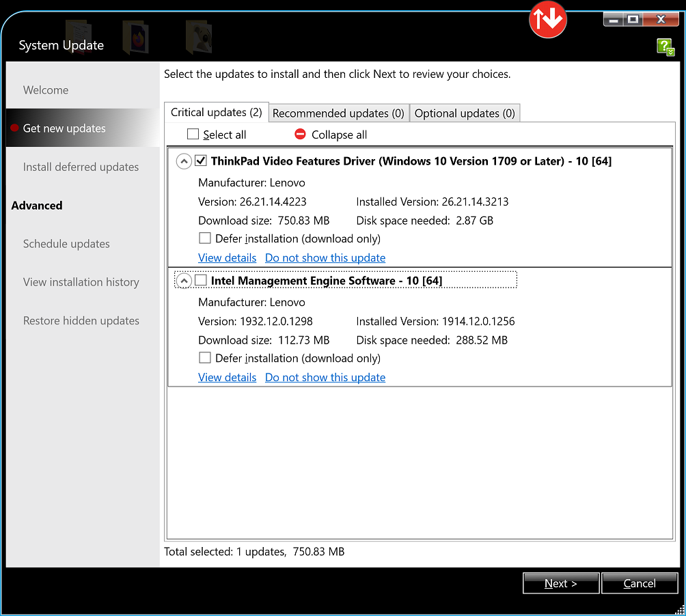The height and width of the screenshot is (616, 686).
Task: Click the Collapse all label
Action: pyautogui.click(x=339, y=135)
